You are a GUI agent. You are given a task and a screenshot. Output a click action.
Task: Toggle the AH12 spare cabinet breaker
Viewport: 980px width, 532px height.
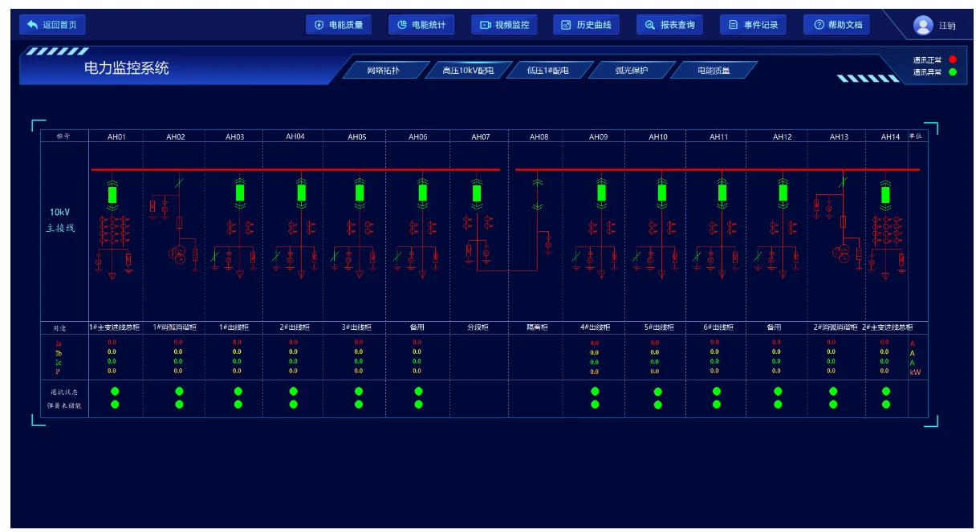(783, 193)
